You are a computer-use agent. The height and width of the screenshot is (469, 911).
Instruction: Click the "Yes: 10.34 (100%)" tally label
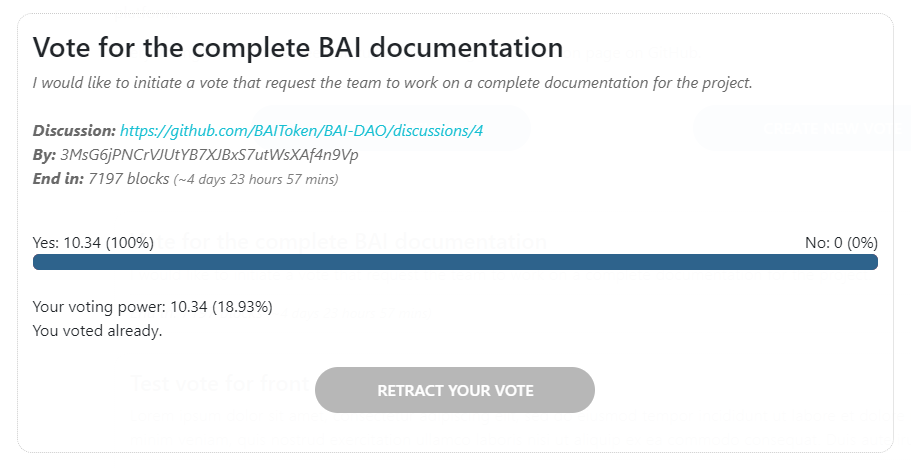pos(93,242)
